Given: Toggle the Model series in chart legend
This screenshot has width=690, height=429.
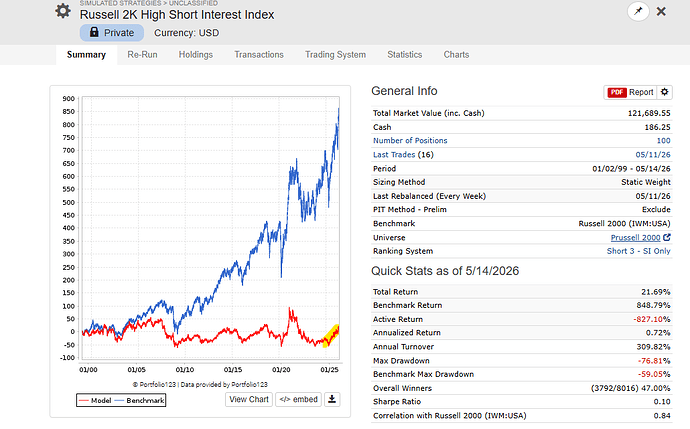Looking at the screenshot, I should point(95,400).
